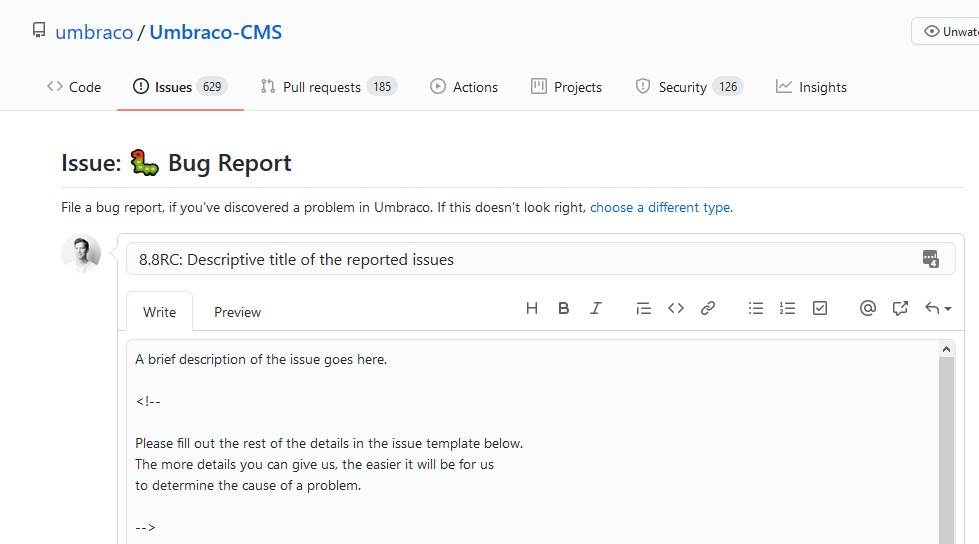Screen dimensions: 979x544
Task: Click the Projects board icon
Action: pyautogui.click(x=539, y=86)
